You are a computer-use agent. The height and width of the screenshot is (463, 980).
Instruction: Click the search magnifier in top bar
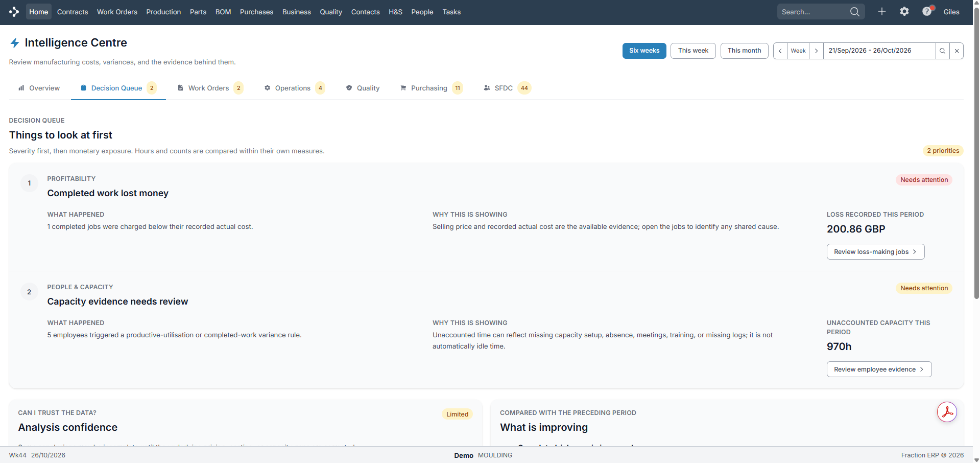854,12
